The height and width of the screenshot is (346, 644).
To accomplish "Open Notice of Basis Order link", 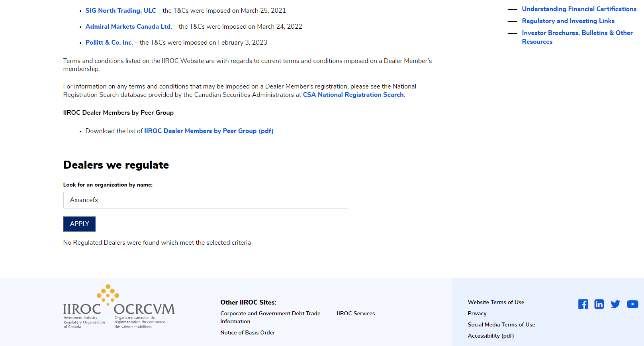I will (248, 333).
